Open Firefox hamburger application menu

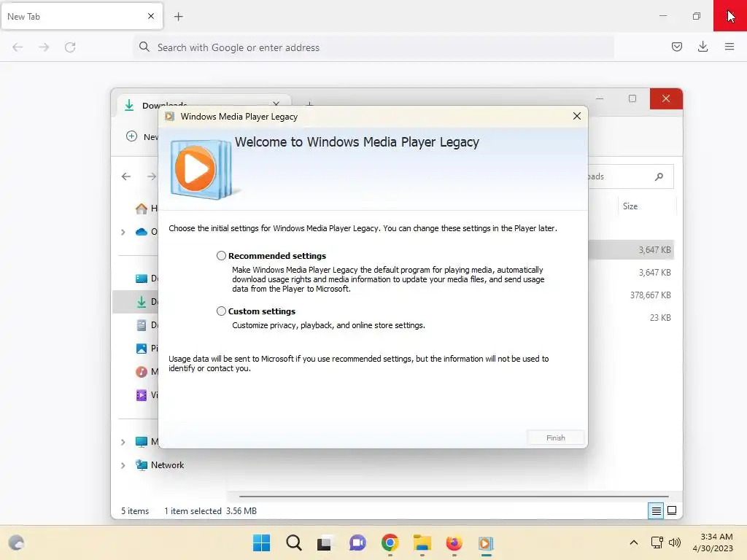point(729,47)
